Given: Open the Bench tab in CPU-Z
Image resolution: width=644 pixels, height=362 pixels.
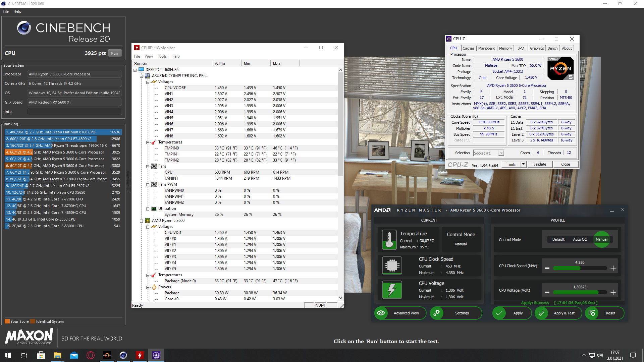Looking at the screenshot, I should click(552, 48).
